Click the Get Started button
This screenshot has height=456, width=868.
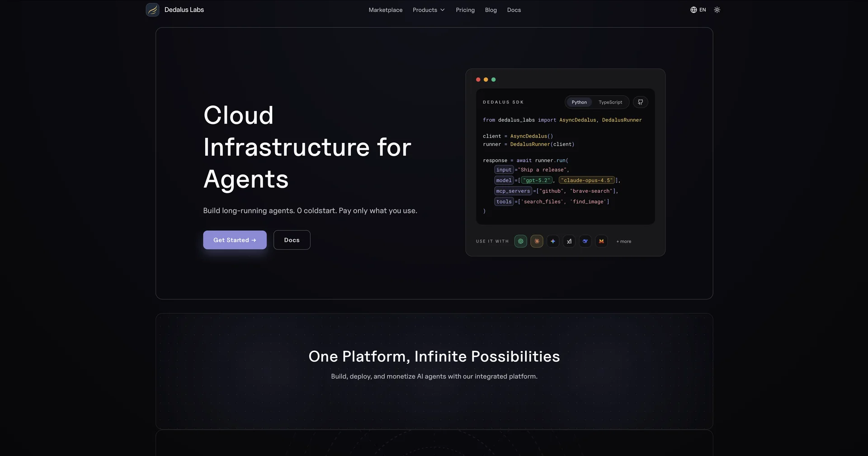[235, 240]
